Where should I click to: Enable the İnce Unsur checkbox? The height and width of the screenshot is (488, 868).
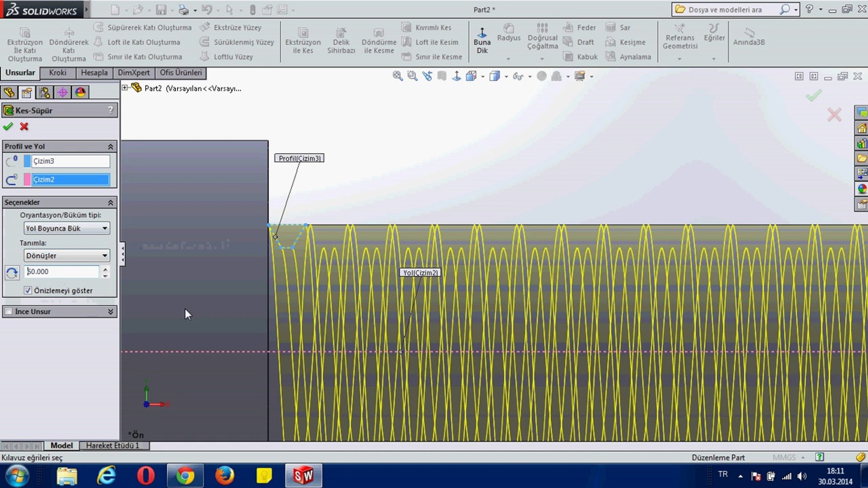(9, 311)
